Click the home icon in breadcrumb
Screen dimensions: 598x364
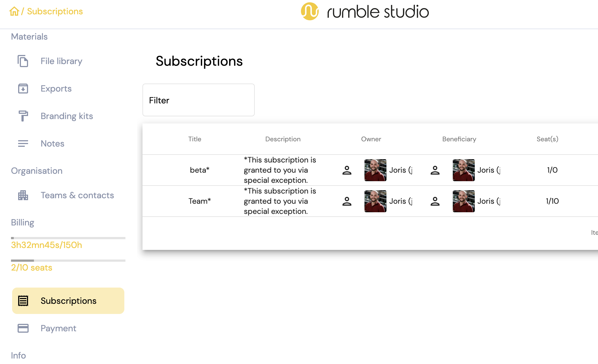click(14, 11)
